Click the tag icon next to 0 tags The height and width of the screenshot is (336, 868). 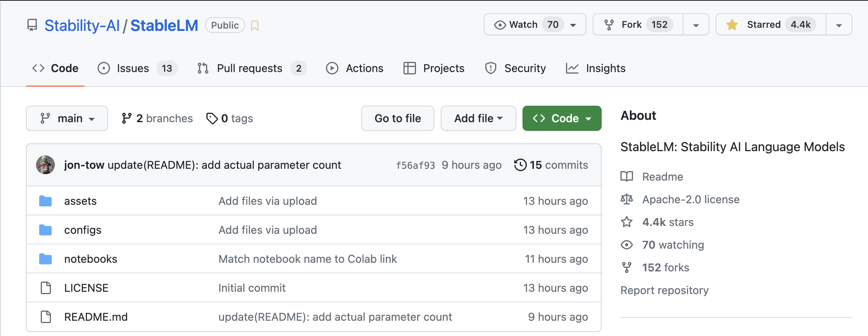[x=212, y=118]
